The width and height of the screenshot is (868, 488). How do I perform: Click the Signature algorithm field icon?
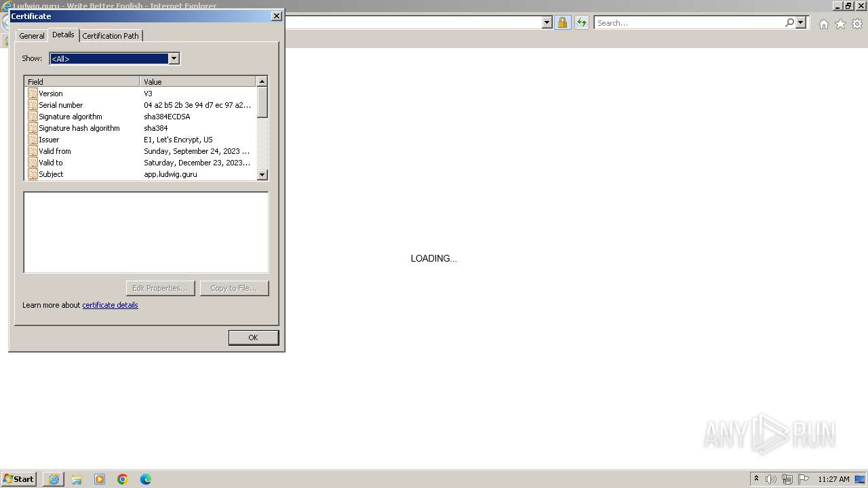pyautogui.click(x=33, y=117)
